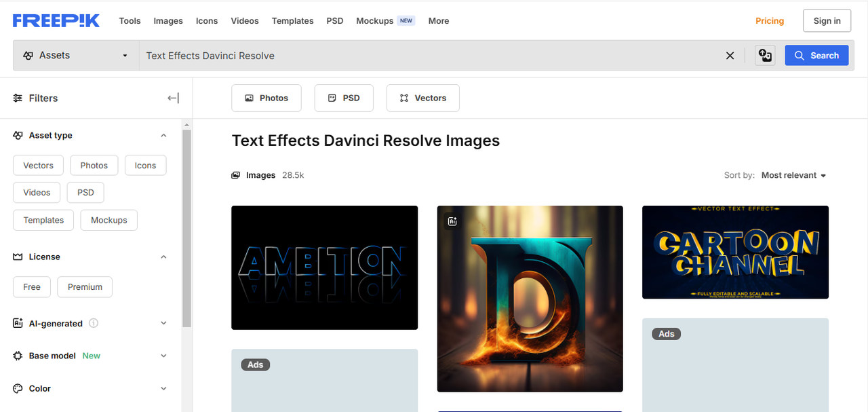Viewport: 868px width, 412px height.
Task: Open the Templates menu in top navigation
Action: [292, 21]
